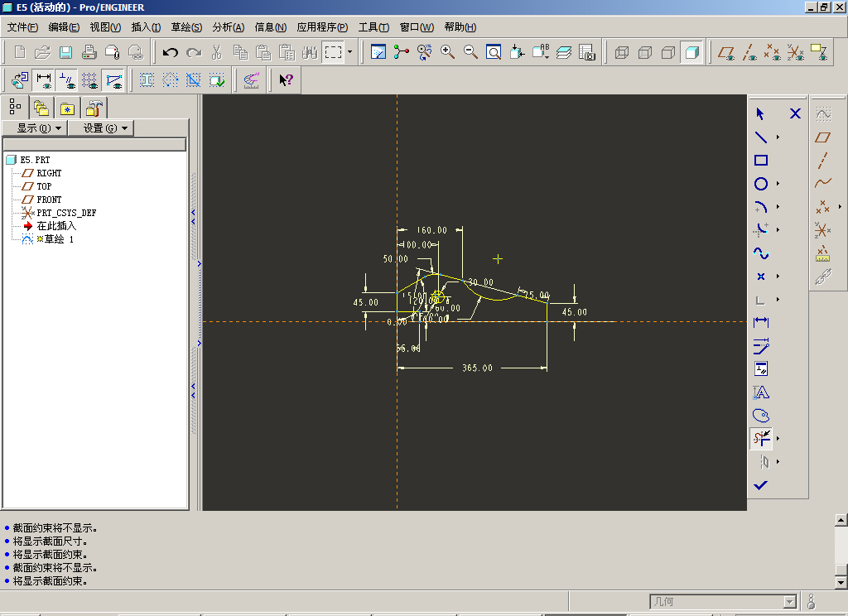This screenshot has height=616, width=848.
Task: Pick the Text sketching tool
Action: point(760,392)
